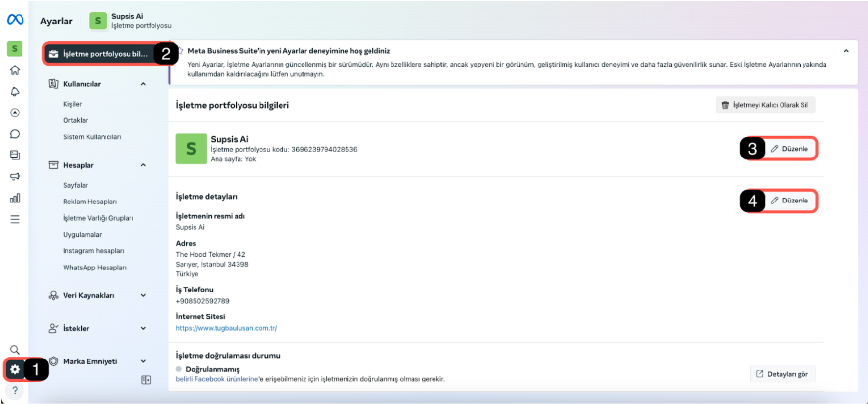Click İstekler section icon
Screen dimensions: 868x404
(53, 328)
